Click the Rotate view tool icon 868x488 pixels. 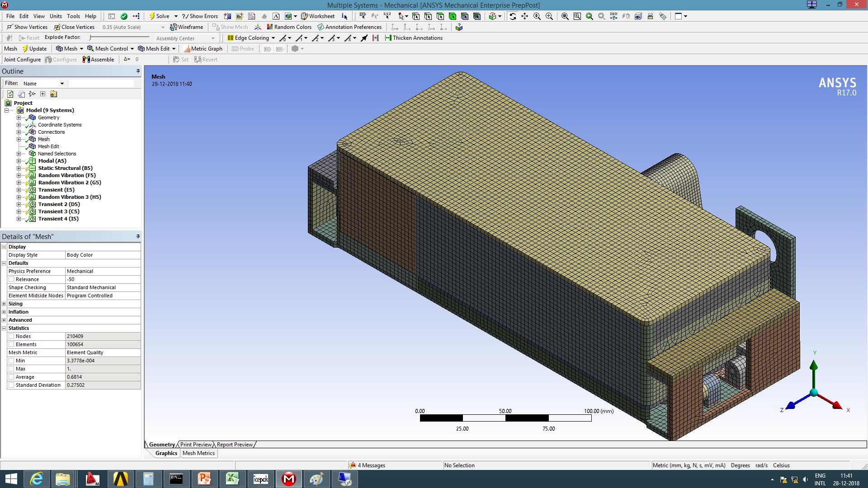point(513,16)
